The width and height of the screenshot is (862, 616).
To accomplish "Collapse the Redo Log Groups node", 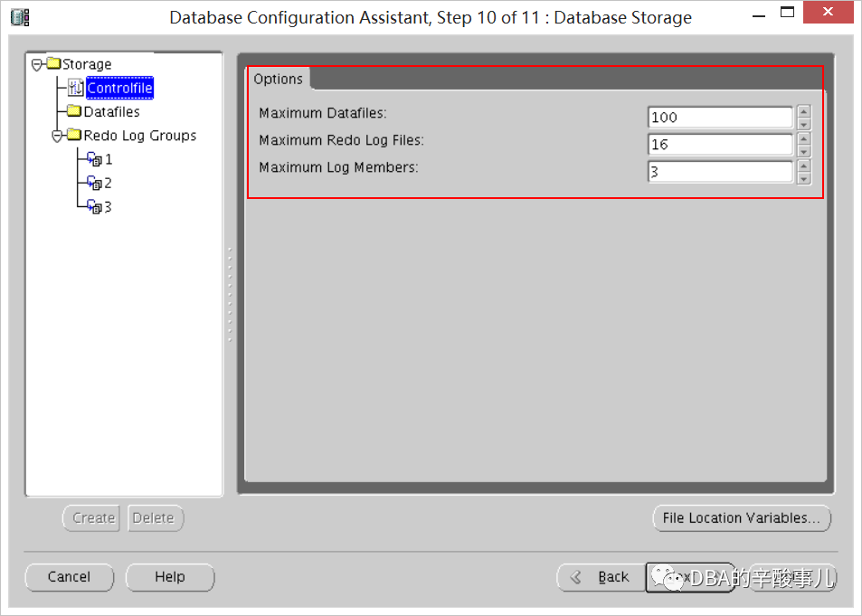I will click(x=57, y=136).
